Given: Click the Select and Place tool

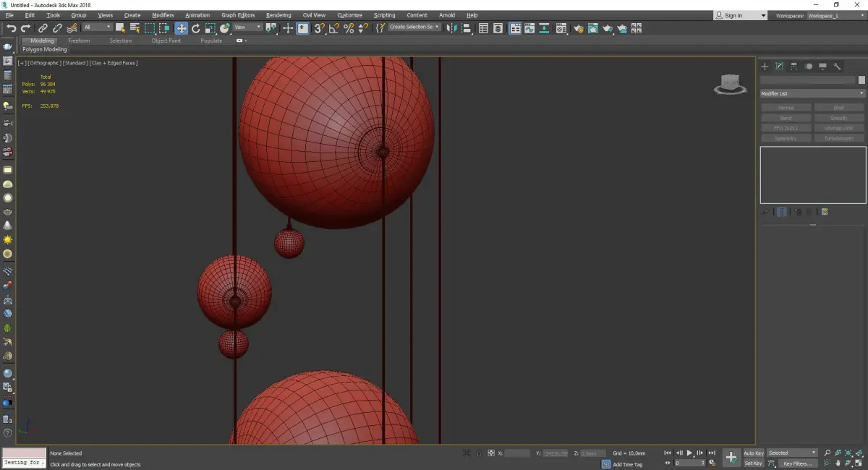Looking at the screenshot, I should [x=225, y=28].
